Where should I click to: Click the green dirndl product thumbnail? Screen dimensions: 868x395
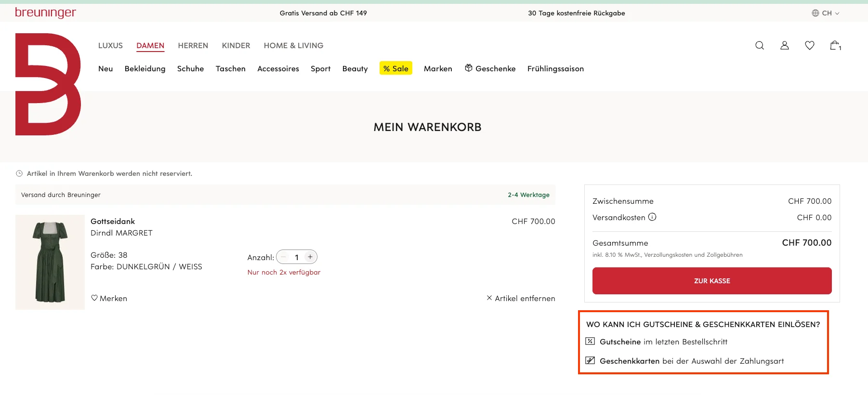point(50,262)
